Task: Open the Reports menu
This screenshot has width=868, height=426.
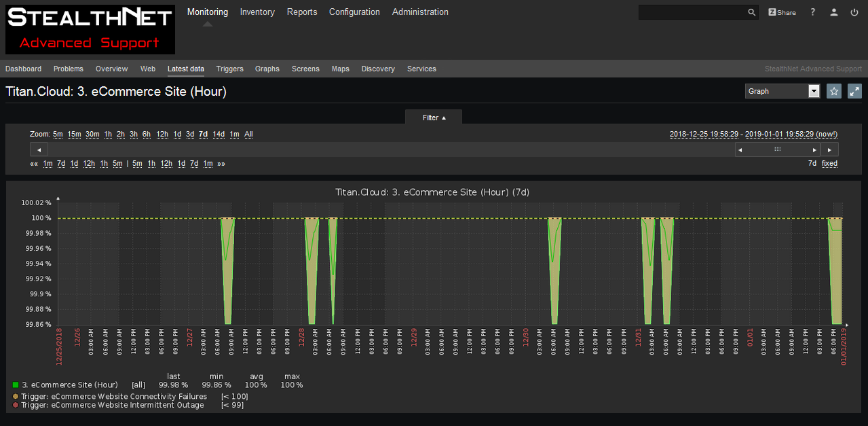Action: pyautogui.click(x=302, y=12)
